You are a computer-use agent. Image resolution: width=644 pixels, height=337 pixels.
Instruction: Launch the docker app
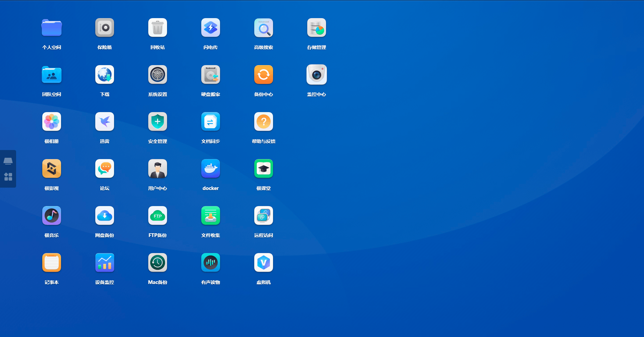[211, 168]
